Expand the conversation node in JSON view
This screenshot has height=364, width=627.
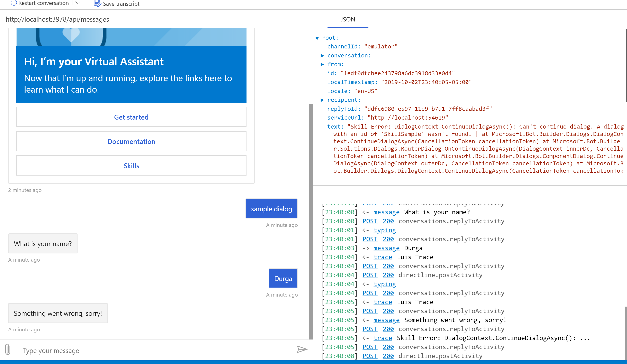point(322,55)
